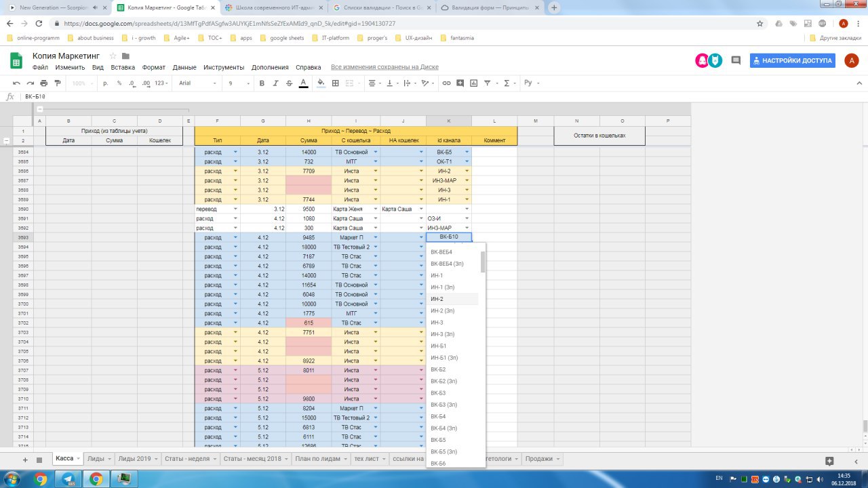Open the online-programm bookmark folder

click(34, 38)
